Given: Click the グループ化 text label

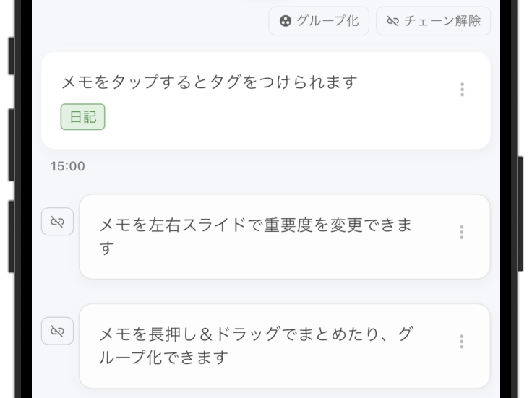Looking at the screenshot, I should 327,21.
